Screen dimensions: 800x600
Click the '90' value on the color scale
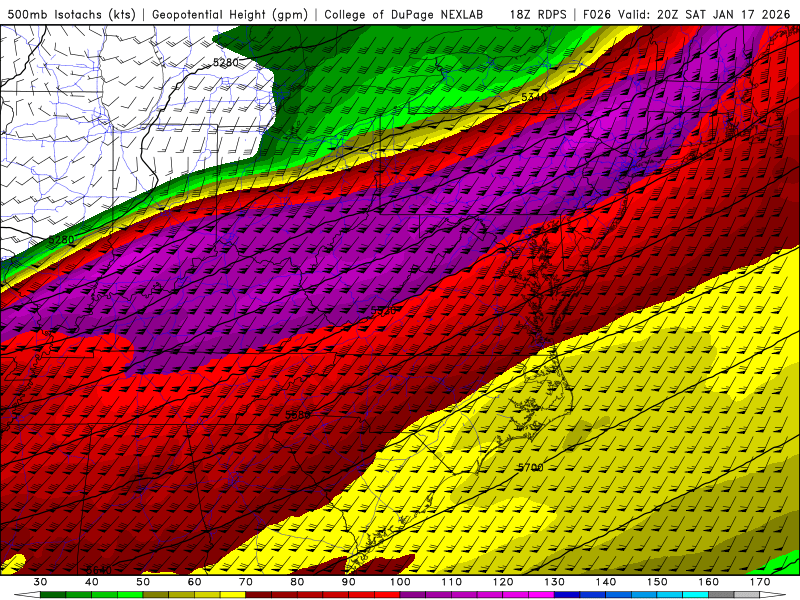[348, 582]
